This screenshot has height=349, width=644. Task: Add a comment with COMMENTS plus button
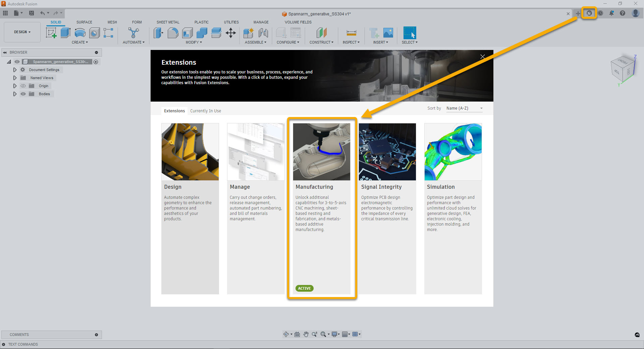96,335
